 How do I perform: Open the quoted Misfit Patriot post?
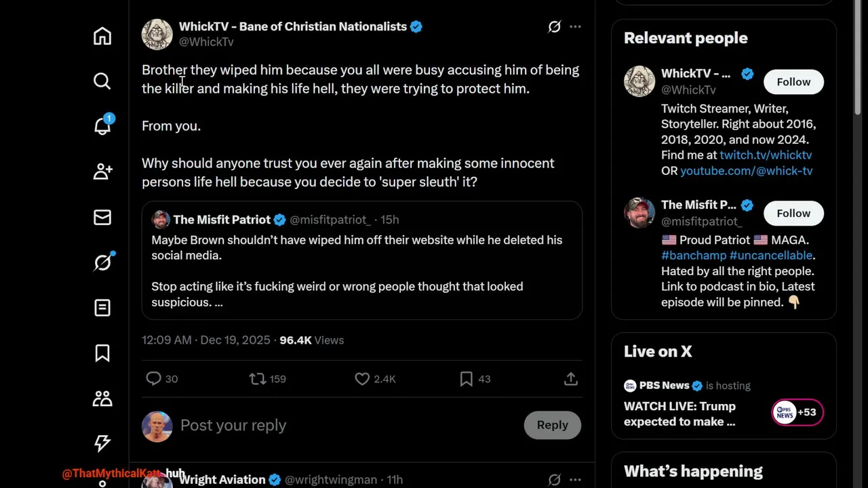361,271
